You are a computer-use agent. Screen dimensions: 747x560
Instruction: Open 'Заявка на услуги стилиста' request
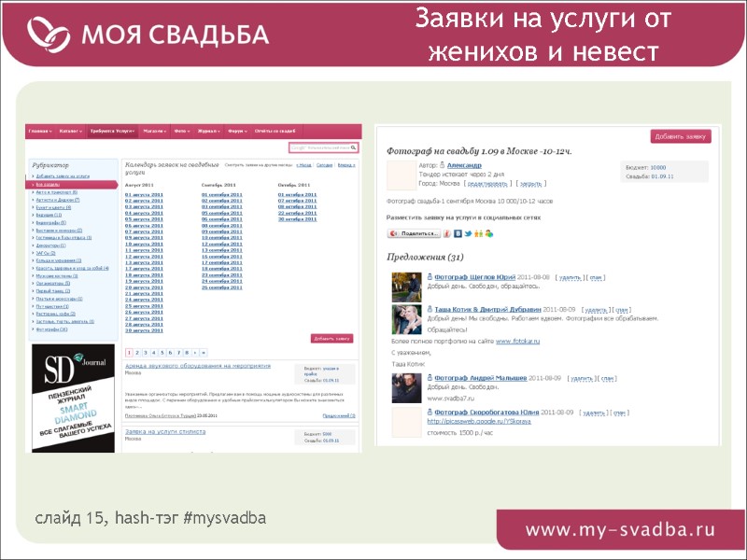click(x=165, y=431)
